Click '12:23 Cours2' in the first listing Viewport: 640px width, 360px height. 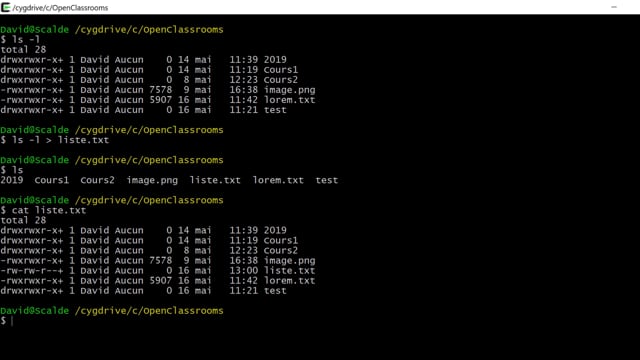(x=263, y=80)
